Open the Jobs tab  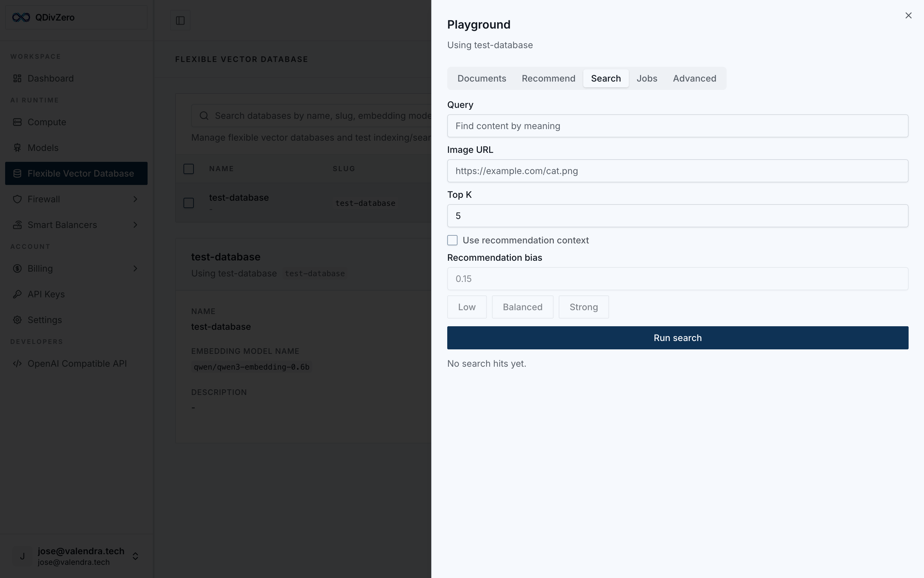[647, 78]
